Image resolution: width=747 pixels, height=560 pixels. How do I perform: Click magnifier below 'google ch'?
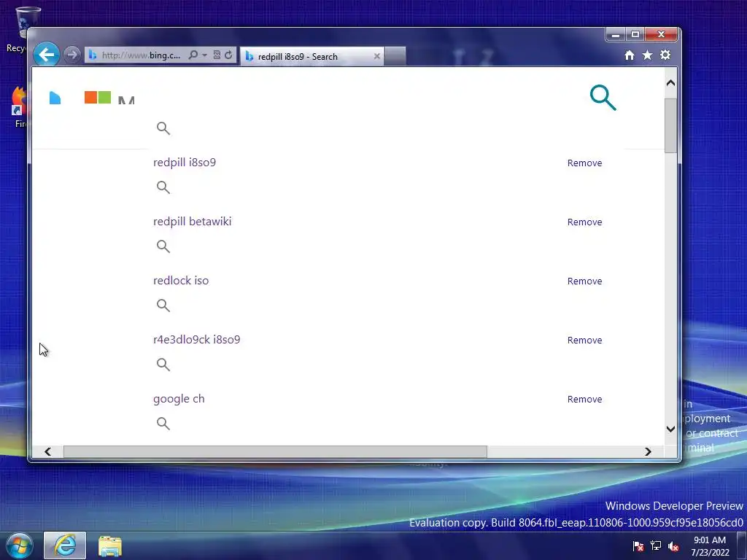click(x=163, y=424)
